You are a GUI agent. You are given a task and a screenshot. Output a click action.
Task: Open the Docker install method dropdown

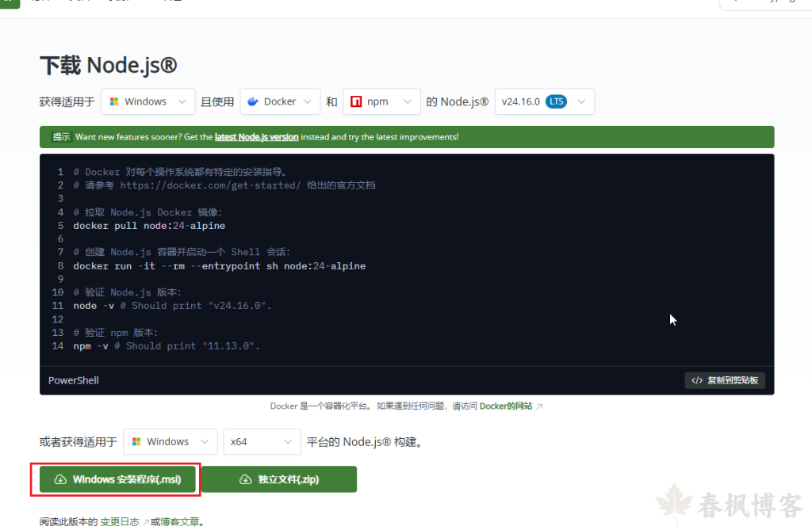click(280, 101)
